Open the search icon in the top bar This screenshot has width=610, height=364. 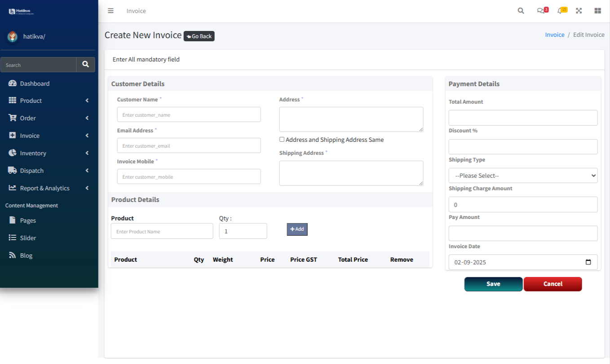click(521, 10)
